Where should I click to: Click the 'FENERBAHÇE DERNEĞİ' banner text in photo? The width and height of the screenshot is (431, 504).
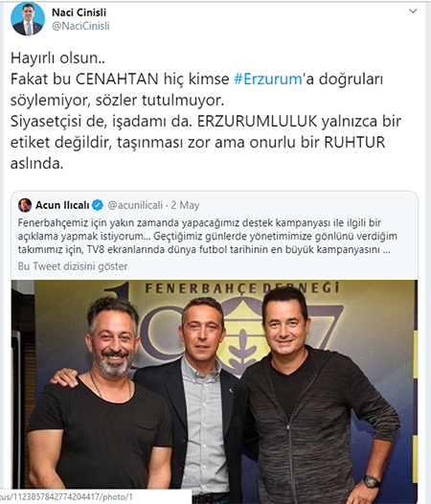(x=242, y=288)
